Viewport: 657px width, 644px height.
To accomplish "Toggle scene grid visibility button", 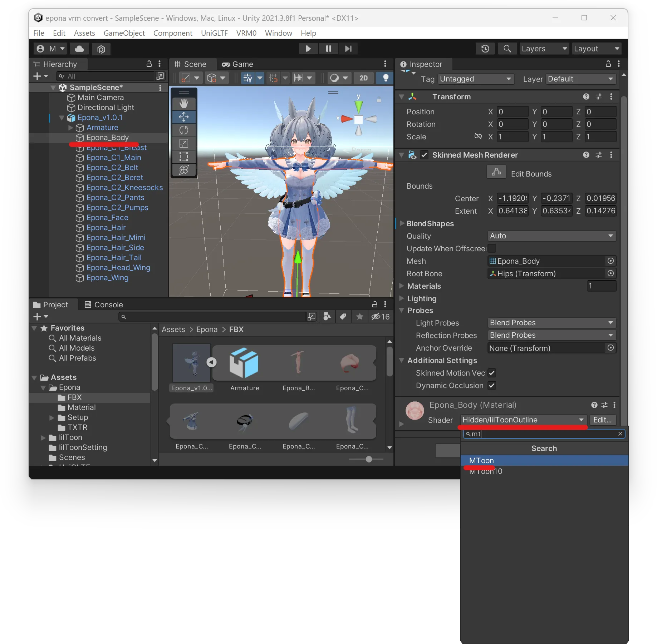I will coord(247,78).
